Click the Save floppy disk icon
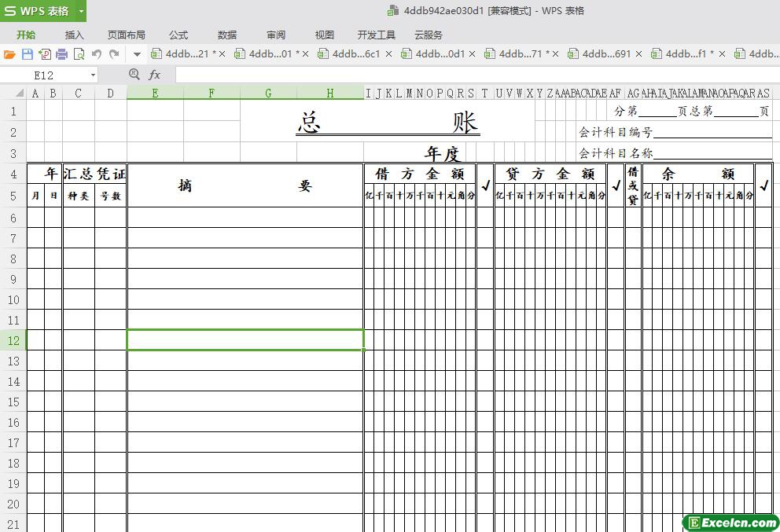Image resolution: width=780 pixels, height=532 pixels. pos(28,54)
